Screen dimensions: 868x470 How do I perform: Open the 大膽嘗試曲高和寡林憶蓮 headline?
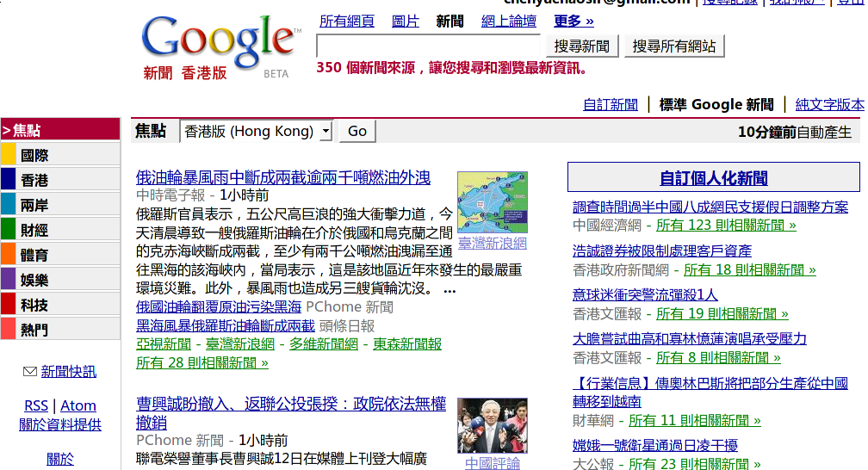point(689,338)
